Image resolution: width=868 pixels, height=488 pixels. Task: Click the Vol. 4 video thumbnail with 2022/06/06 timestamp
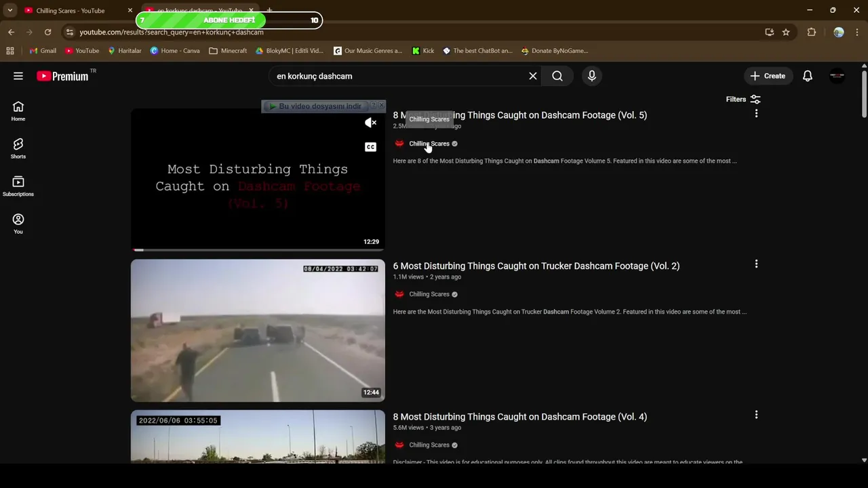coord(258,436)
